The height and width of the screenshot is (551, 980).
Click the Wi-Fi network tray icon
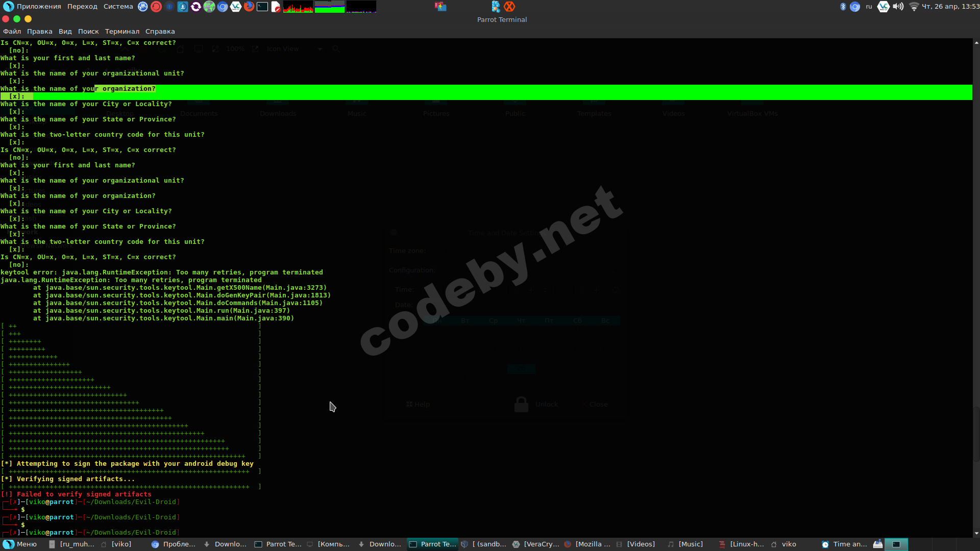coord(914,7)
